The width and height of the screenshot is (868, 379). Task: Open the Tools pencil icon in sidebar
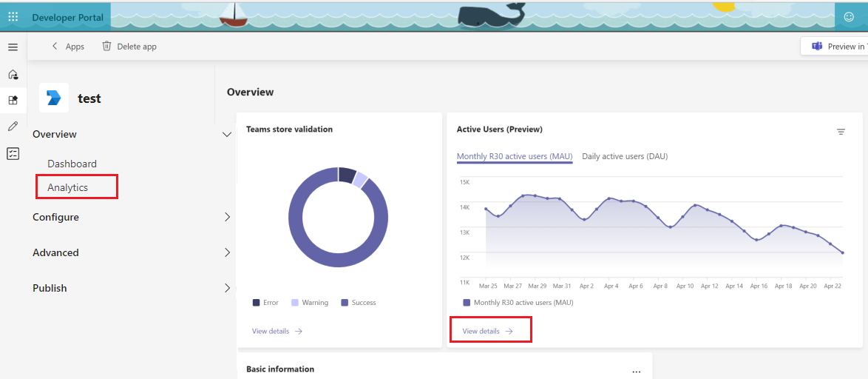point(13,127)
